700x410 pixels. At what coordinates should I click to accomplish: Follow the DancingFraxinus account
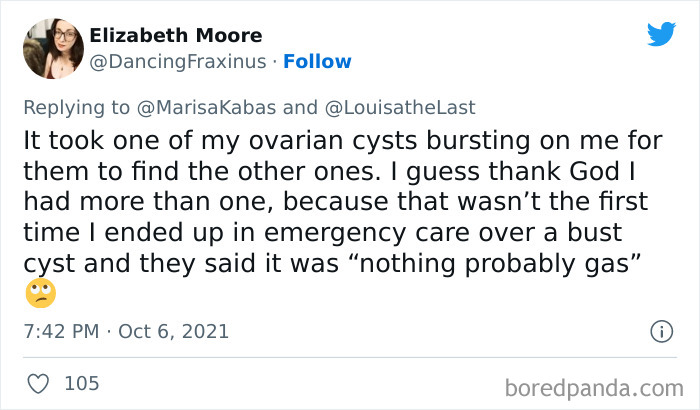[317, 61]
